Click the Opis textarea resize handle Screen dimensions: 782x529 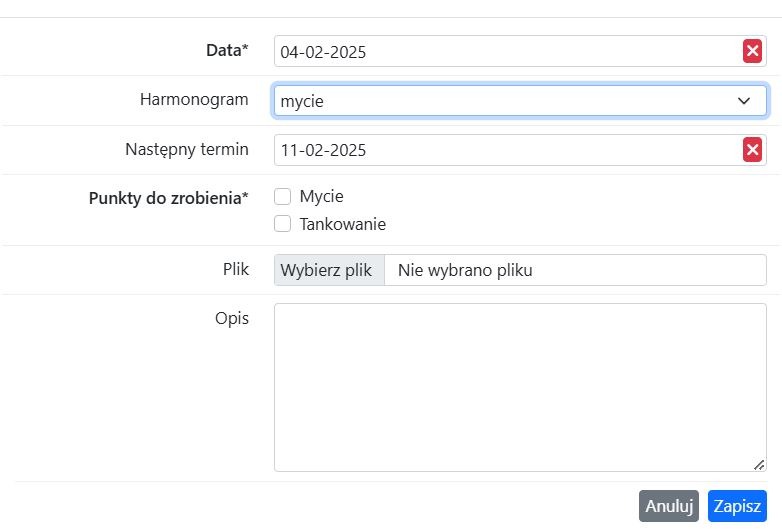coord(759,465)
